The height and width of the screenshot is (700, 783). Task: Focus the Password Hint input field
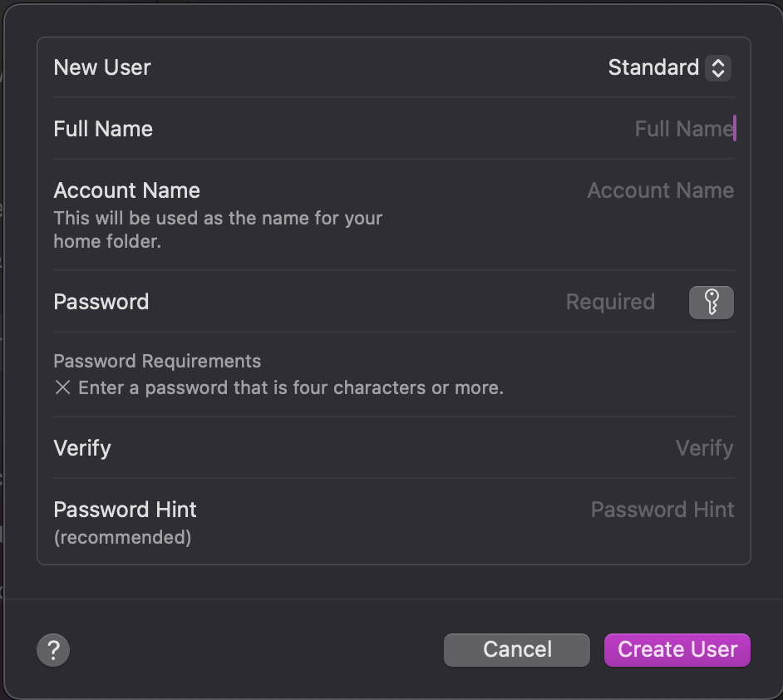tap(662, 510)
